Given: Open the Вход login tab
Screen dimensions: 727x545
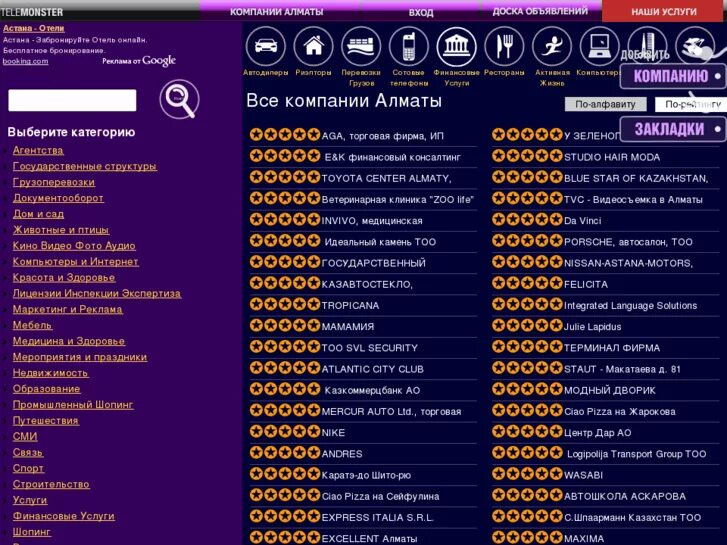Looking at the screenshot, I should click(x=421, y=12).
